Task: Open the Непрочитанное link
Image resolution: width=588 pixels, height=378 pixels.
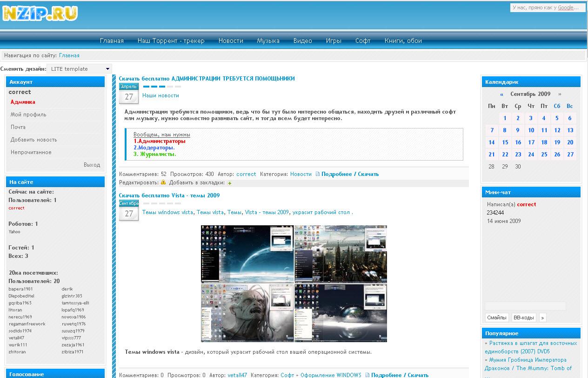Action: tap(31, 152)
